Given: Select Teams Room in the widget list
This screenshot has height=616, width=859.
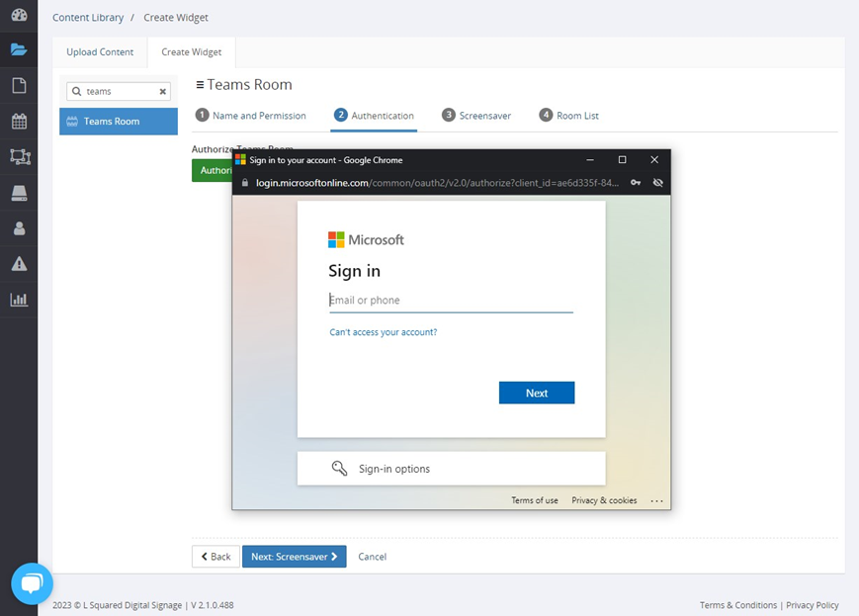Looking at the screenshot, I should pos(119,121).
